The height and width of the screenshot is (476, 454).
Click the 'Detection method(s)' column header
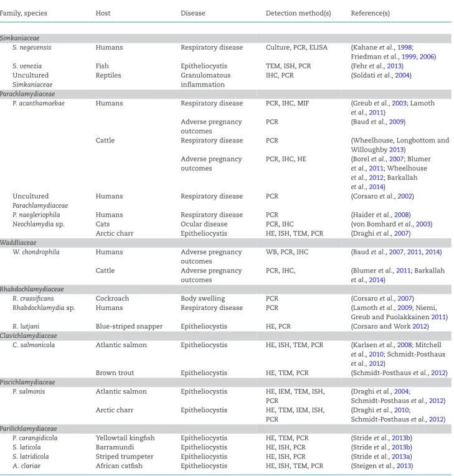[298, 13]
